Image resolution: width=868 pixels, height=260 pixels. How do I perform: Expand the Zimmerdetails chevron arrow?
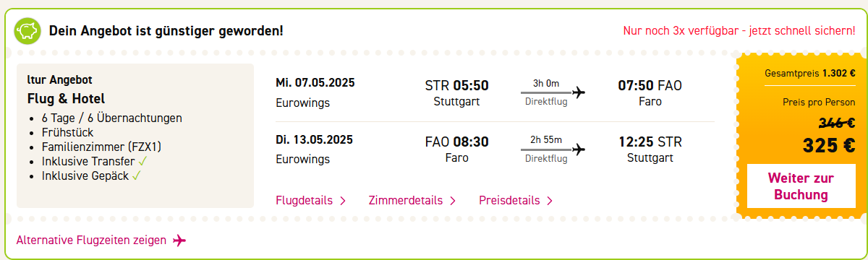coord(453,201)
